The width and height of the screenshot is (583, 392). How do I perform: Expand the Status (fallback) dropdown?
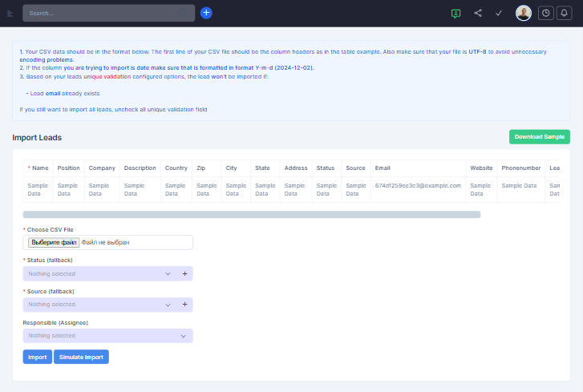(99, 273)
